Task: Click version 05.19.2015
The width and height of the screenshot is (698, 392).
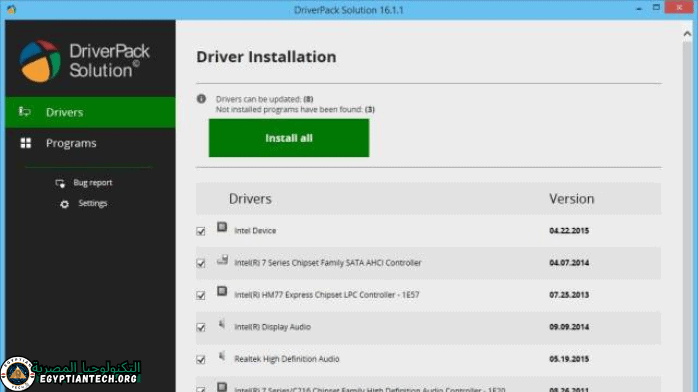Action: click(x=569, y=359)
